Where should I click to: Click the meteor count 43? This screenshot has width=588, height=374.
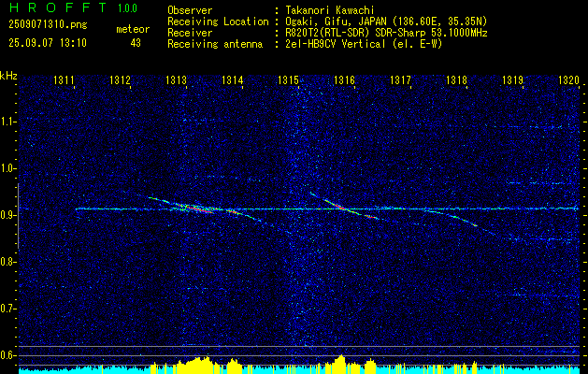[136, 43]
